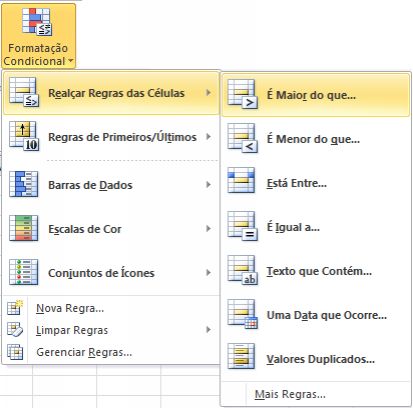The image size is (413, 408).
Task: Click the Formatação Condicional ribbon icon
Action: click(x=37, y=22)
